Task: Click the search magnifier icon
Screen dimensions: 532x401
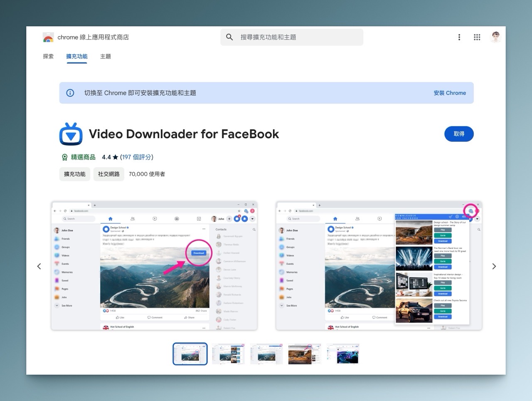Action: pyautogui.click(x=229, y=37)
